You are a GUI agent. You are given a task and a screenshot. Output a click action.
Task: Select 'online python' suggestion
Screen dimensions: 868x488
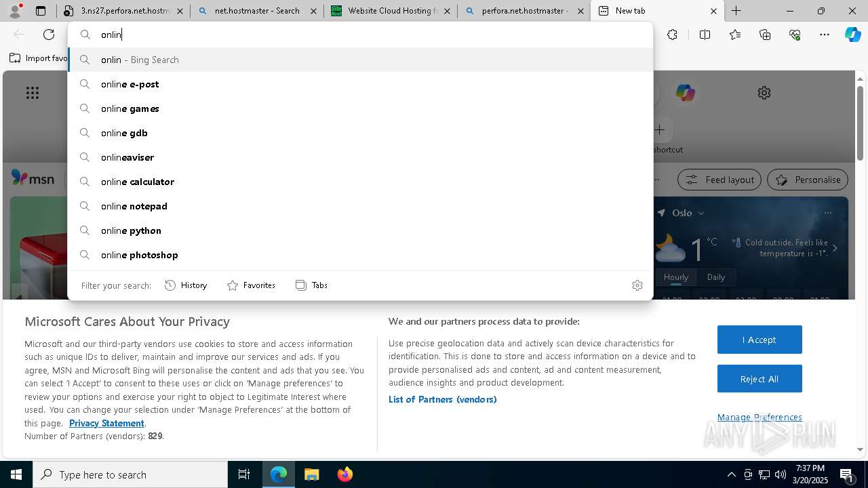361,230
